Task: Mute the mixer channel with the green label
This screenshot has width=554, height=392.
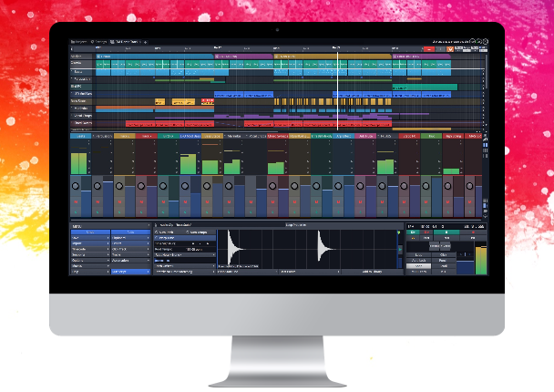Action: [x=426, y=201]
